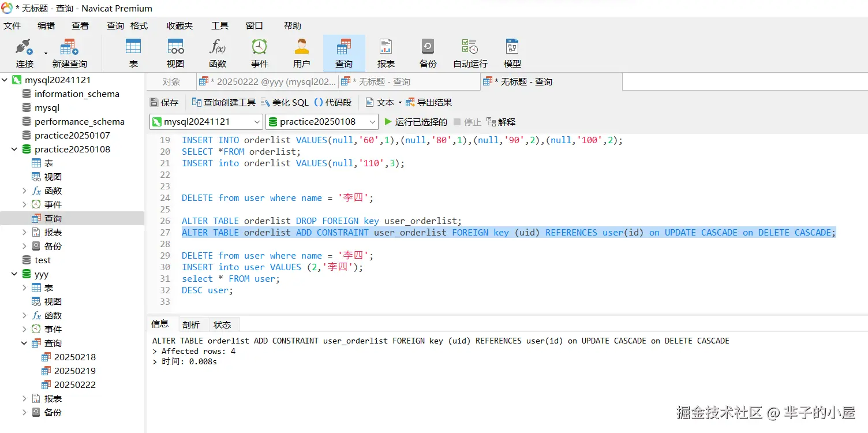Switch to the 剖析 result tab
Viewport: 868px width, 433px height.
(190, 324)
